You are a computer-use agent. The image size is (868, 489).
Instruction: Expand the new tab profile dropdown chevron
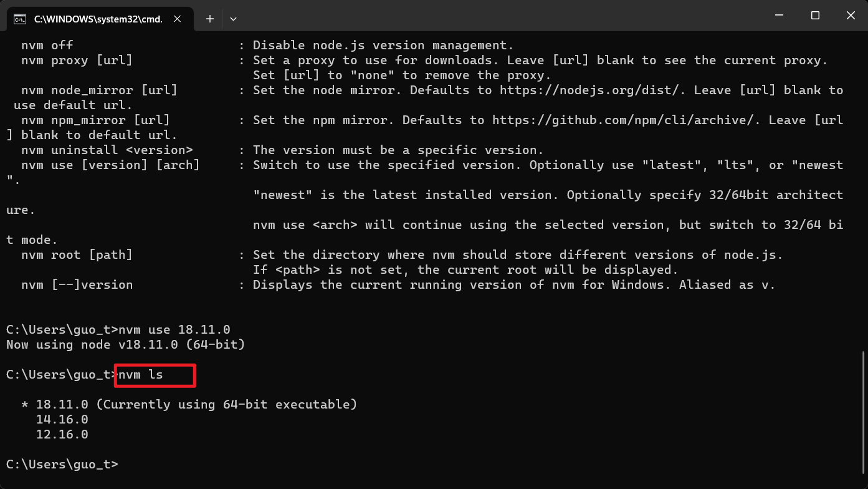233,19
